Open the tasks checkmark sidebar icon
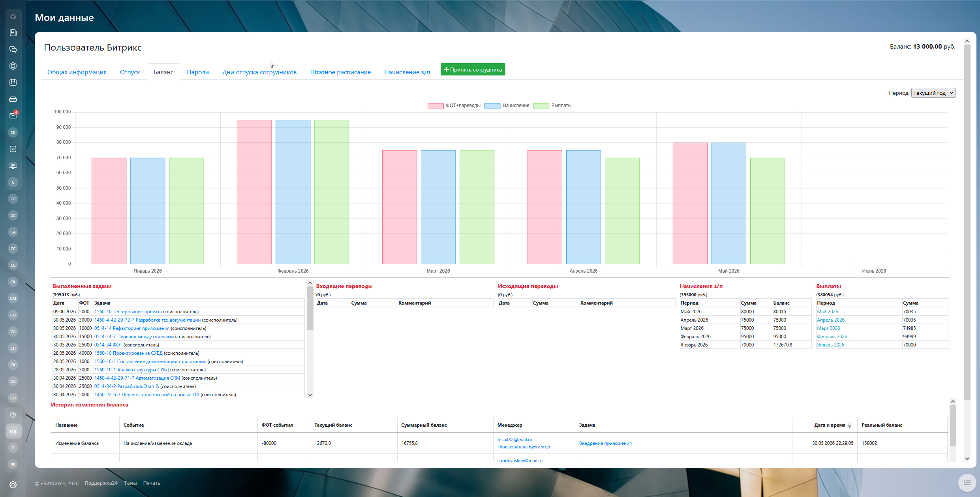980x497 pixels. (x=13, y=149)
